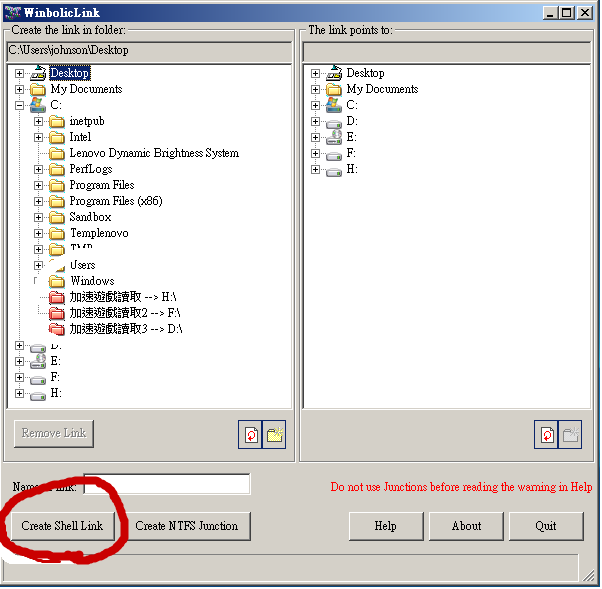Screen dimensions: 602x589
Task: Click the E: optical drive icon in left tree
Action: tap(38, 361)
